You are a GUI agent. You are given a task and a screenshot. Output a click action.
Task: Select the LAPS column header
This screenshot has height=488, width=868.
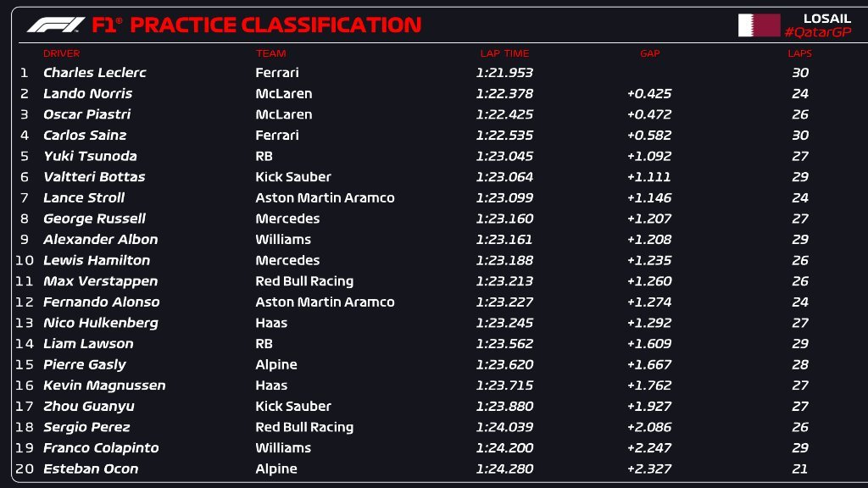[799, 53]
